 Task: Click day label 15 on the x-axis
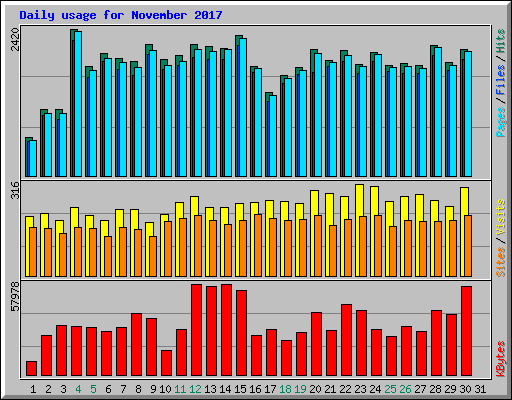pyautogui.click(x=240, y=389)
